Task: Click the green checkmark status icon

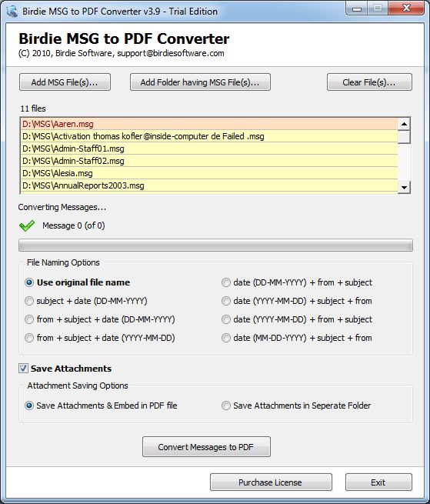Action: [27, 225]
